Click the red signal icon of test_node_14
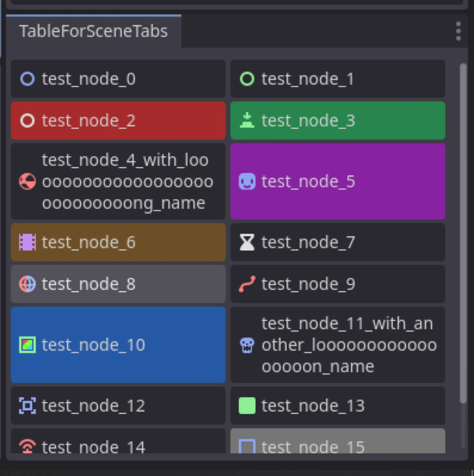474x476 pixels. [x=27, y=446]
